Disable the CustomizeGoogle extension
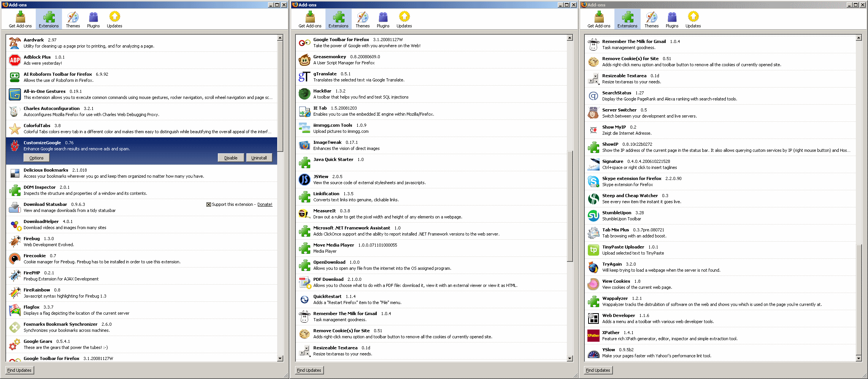 tap(230, 157)
